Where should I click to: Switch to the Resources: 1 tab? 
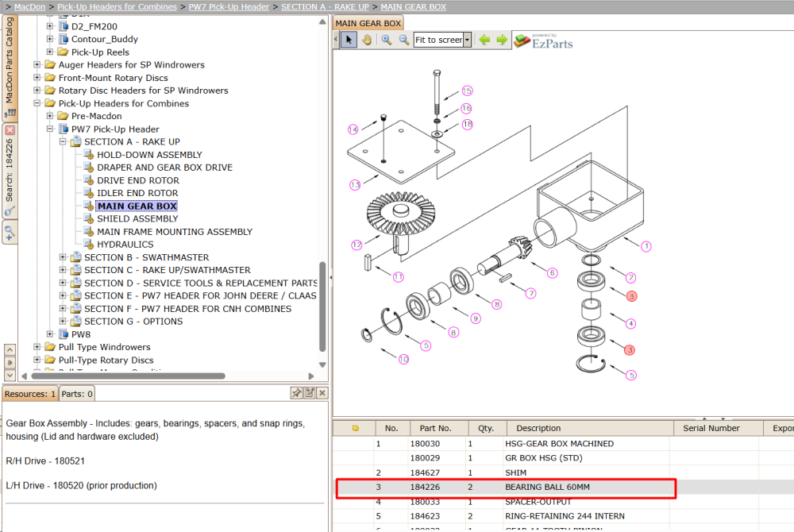click(x=30, y=394)
